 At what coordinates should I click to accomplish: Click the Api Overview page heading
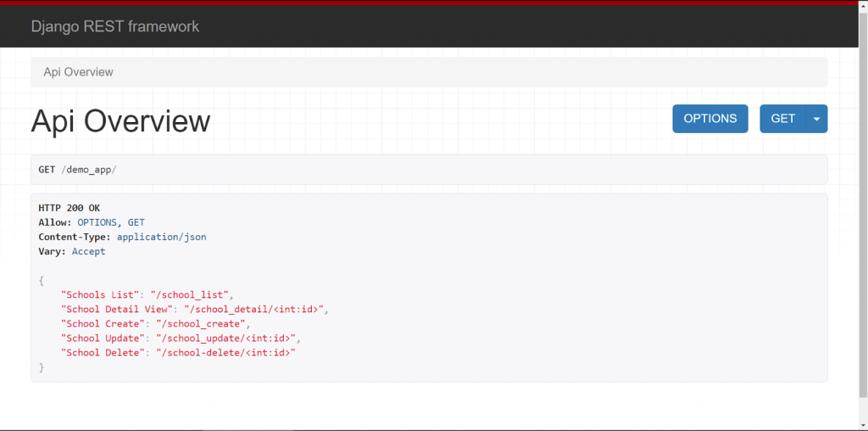point(120,120)
